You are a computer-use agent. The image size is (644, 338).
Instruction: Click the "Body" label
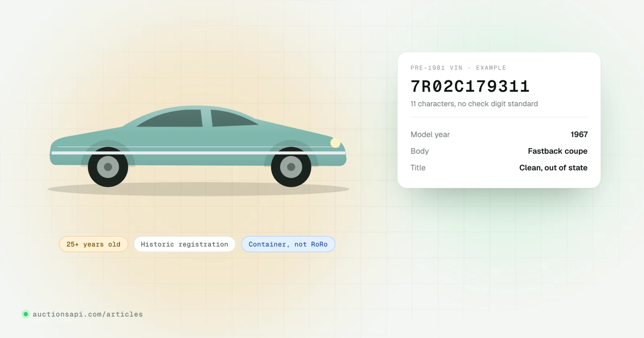click(x=420, y=151)
